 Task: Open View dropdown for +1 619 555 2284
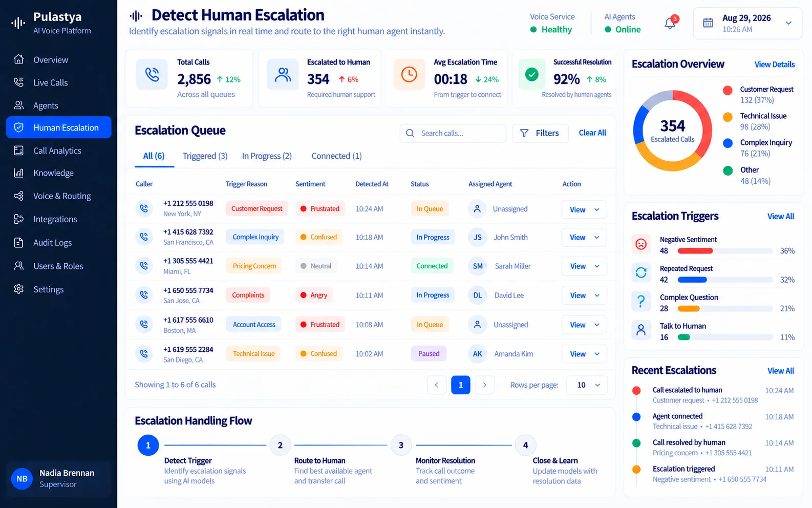click(x=584, y=354)
